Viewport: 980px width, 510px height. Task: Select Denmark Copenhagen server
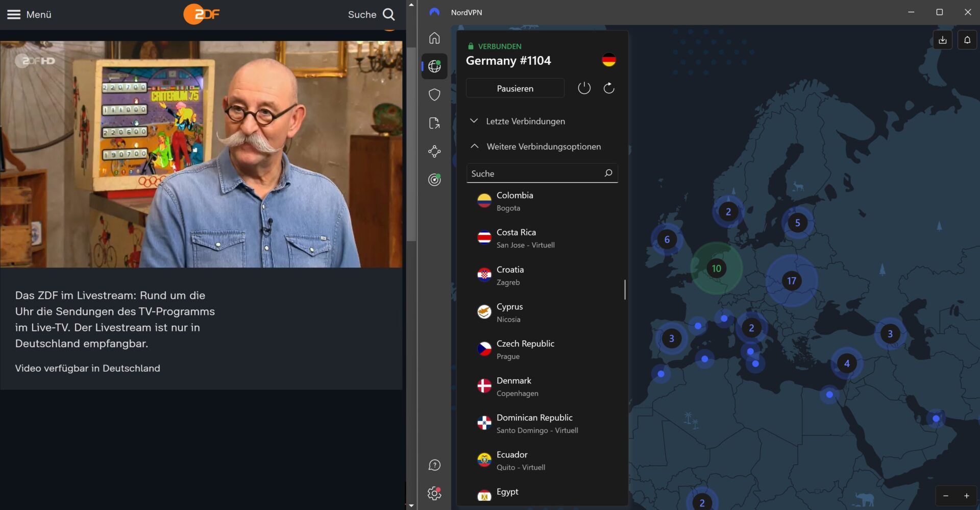point(542,386)
